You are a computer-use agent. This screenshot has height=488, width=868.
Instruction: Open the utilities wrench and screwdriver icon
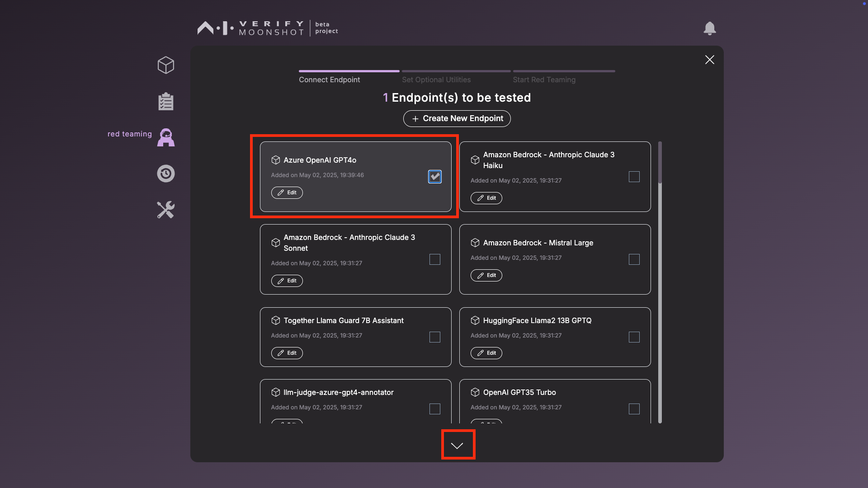[166, 210]
